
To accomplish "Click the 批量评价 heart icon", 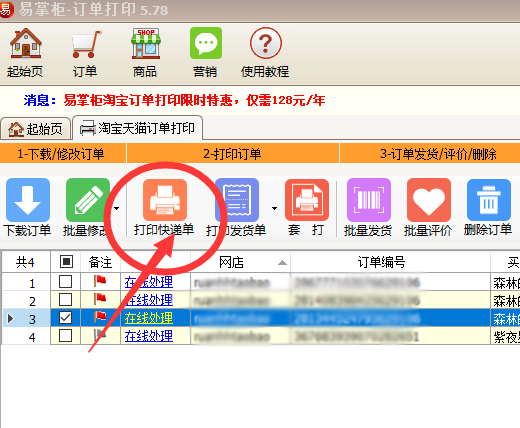I will pyautogui.click(x=429, y=199).
